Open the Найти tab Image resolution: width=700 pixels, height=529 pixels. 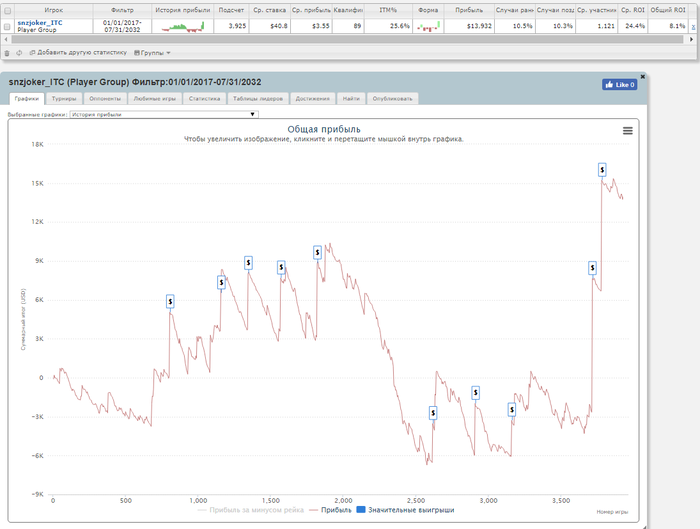point(351,99)
